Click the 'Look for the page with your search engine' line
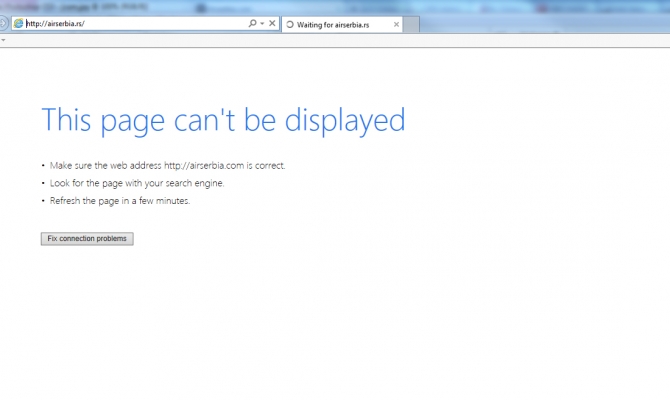 click(137, 183)
